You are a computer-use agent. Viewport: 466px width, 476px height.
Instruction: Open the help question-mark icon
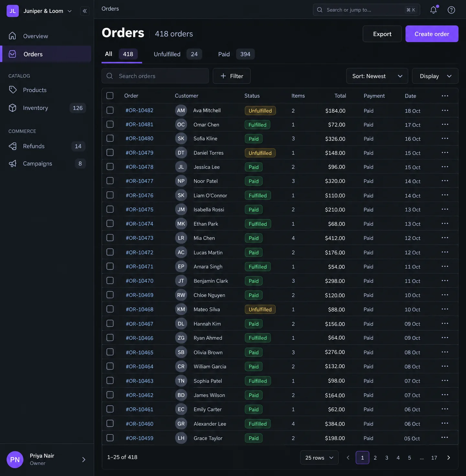coord(451,10)
